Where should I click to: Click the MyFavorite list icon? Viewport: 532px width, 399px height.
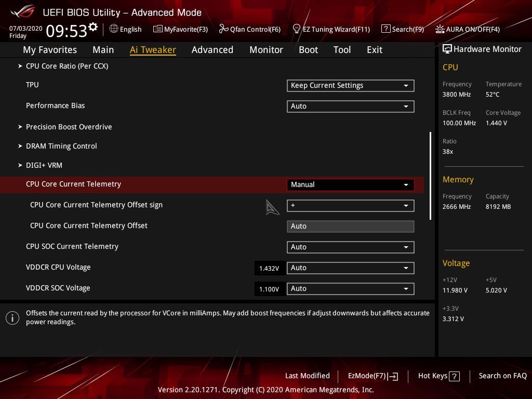[x=157, y=29]
